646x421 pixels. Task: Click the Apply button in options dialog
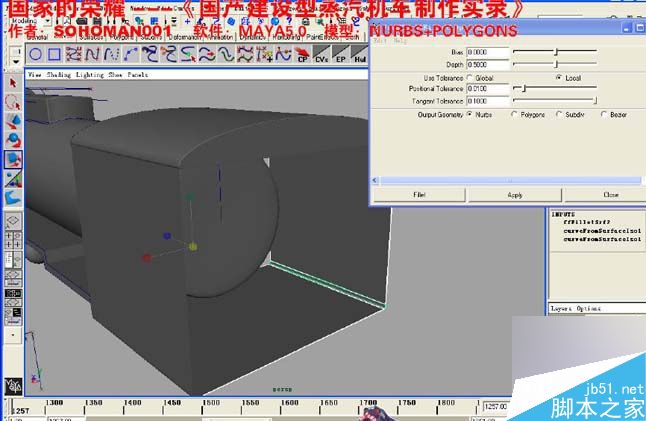(x=515, y=194)
